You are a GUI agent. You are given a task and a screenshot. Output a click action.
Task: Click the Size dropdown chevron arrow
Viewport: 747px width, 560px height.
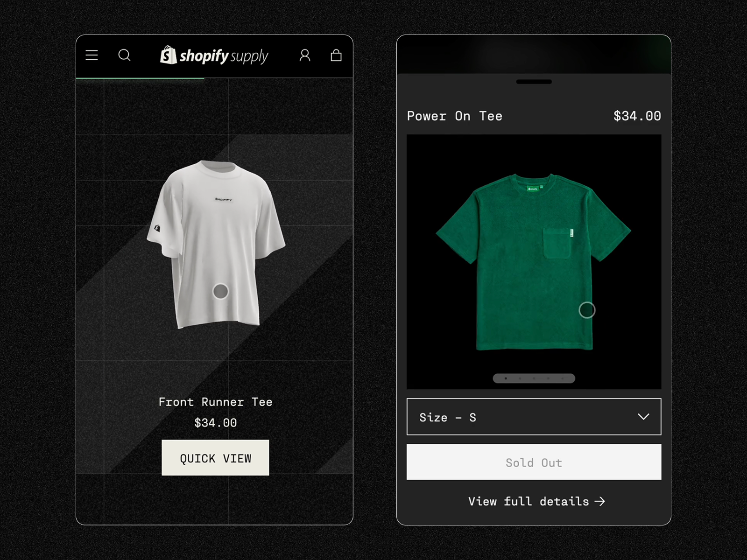643,417
